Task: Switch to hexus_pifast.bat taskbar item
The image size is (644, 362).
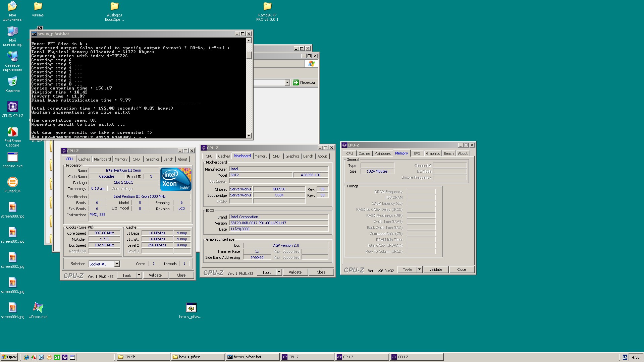Action: [253, 357]
